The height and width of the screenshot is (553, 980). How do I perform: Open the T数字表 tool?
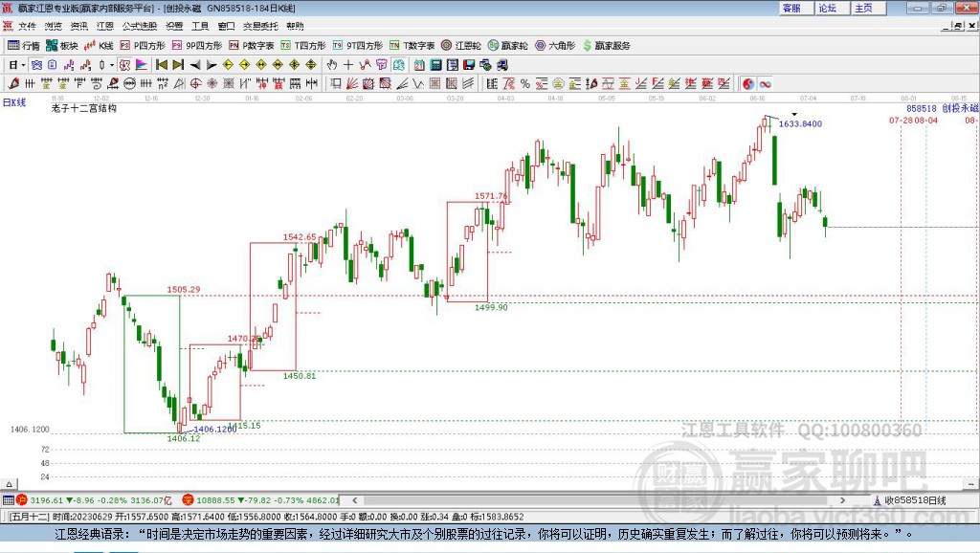click(412, 46)
